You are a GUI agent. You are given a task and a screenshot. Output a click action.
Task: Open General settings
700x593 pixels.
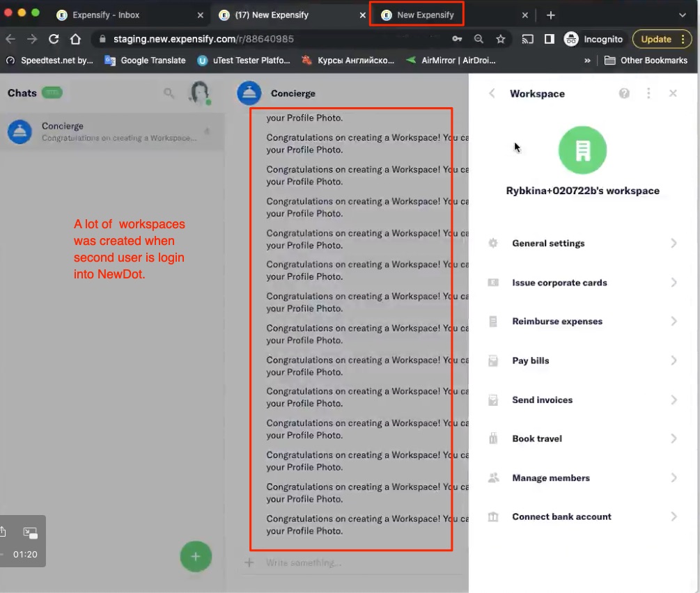[582, 243]
